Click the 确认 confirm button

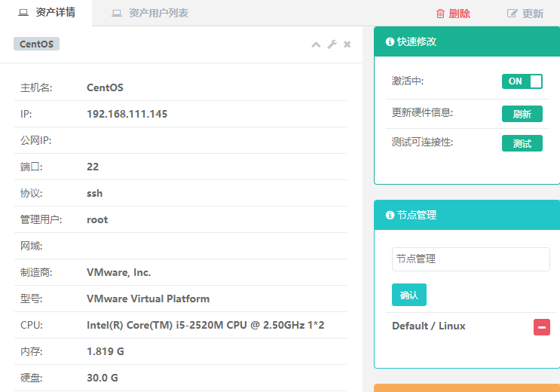click(409, 295)
